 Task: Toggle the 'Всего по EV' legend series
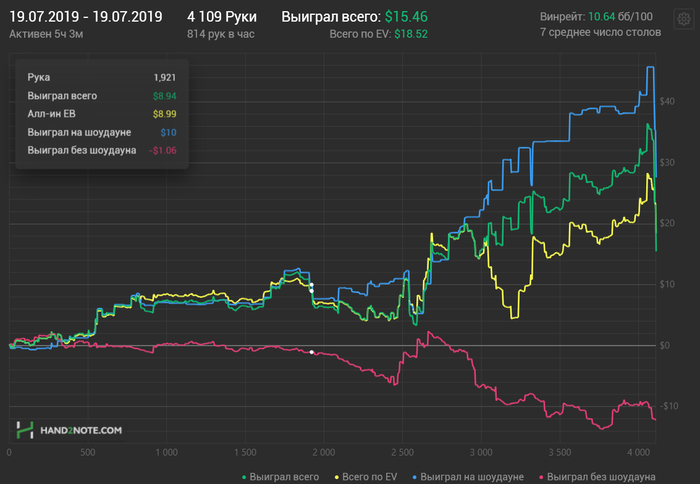[365, 477]
